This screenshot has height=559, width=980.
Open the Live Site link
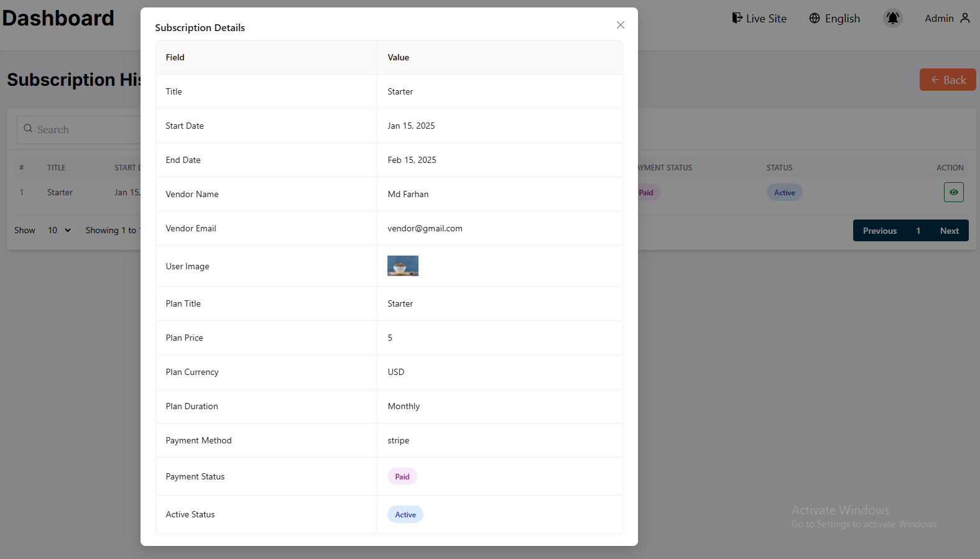coord(759,18)
